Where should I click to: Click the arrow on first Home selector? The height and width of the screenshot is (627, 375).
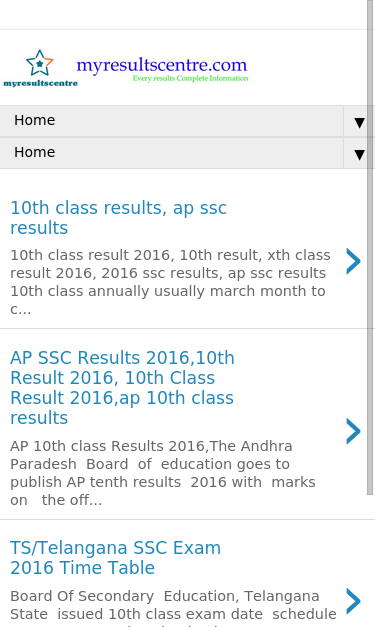coord(359,123)
